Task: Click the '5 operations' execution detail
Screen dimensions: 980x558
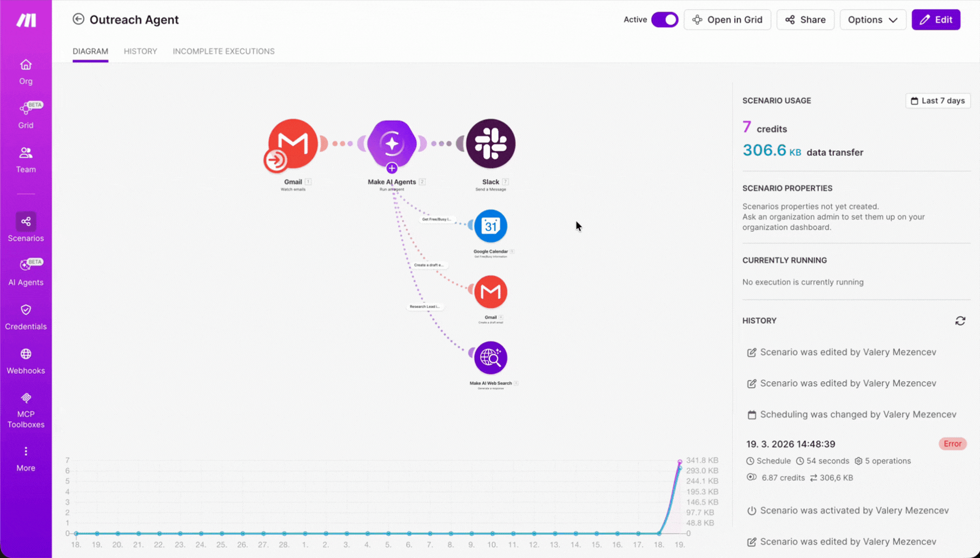Action: click(883, 461)
